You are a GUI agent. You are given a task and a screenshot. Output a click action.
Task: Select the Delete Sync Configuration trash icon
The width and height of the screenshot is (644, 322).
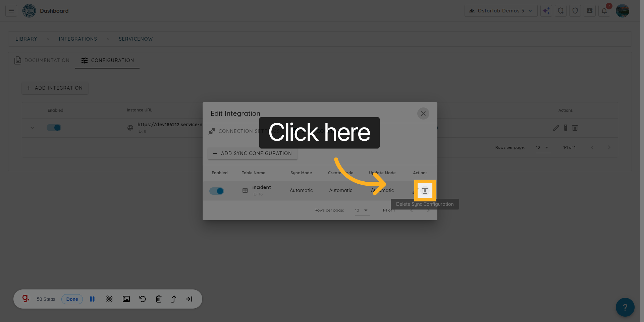click(425, 190)
